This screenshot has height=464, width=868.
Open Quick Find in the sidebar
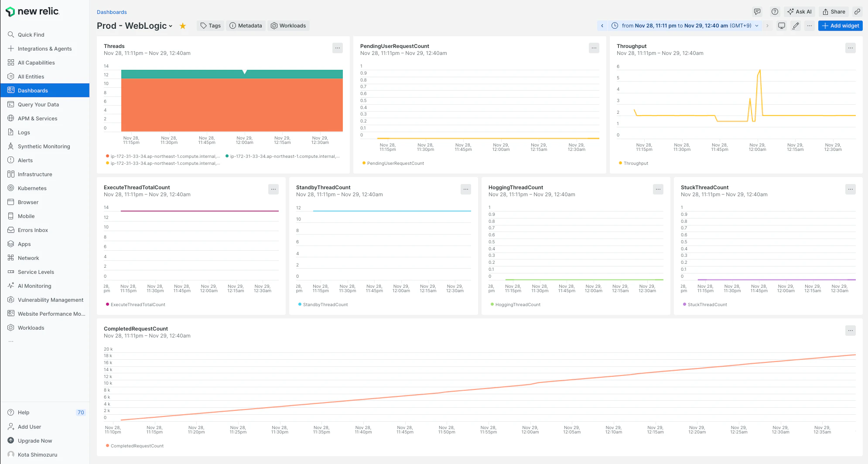45,35
